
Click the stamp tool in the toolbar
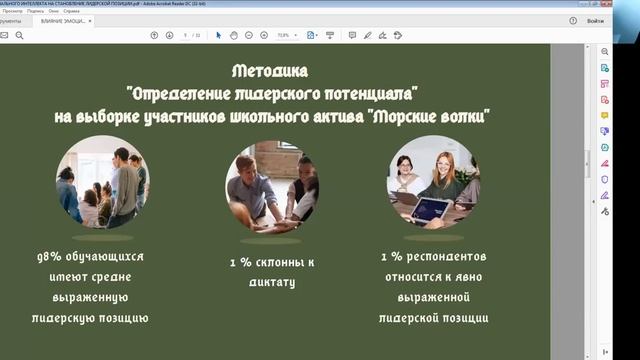[398, 36]
